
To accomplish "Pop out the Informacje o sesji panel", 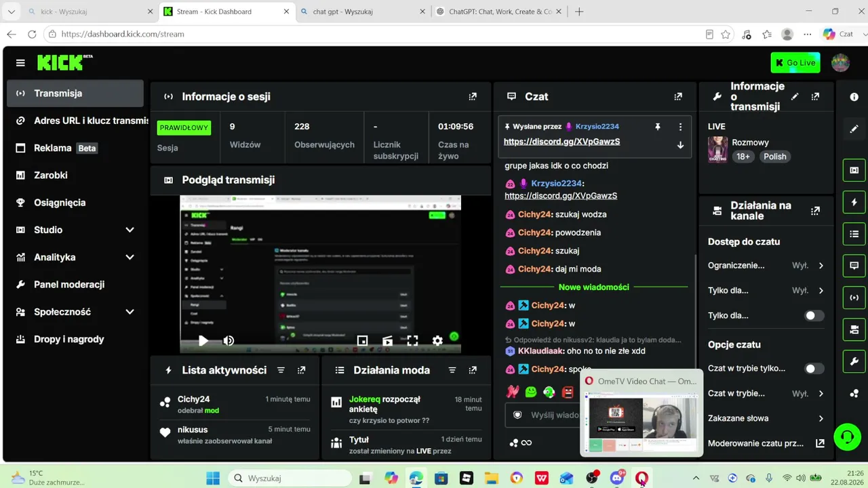I will point(473,97).
